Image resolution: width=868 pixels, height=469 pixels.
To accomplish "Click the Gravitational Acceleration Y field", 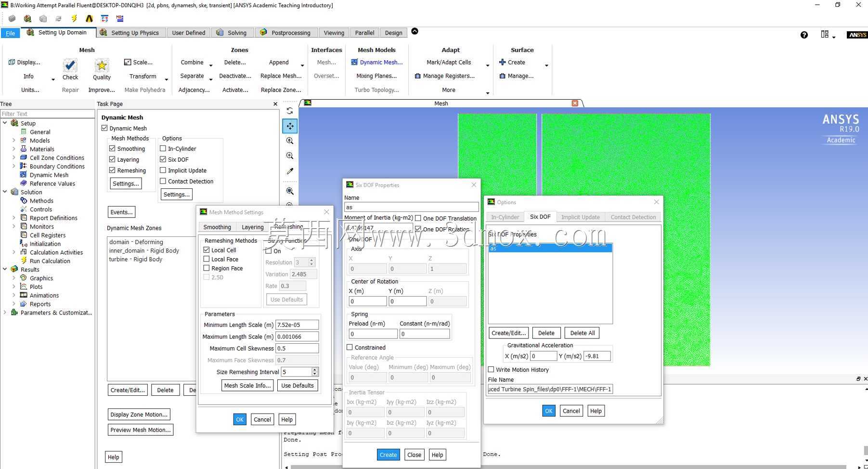I will point(597,356).
